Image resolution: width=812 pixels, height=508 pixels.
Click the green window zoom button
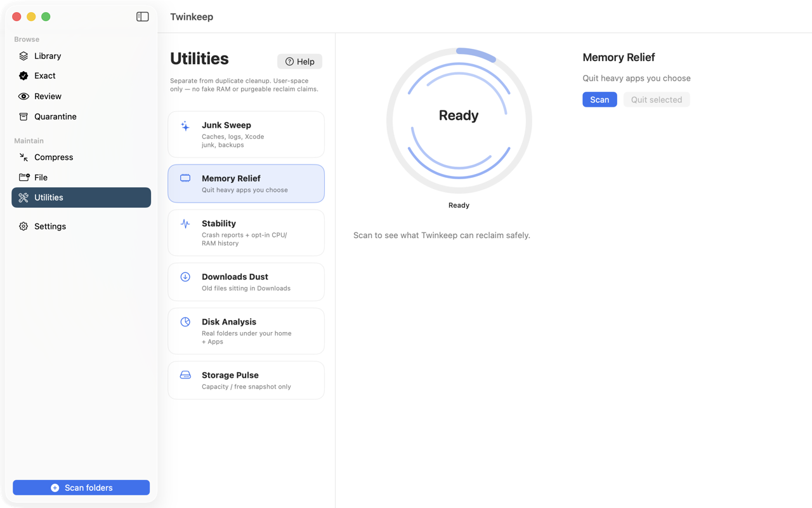pyautogui.click(x=46, y=17)
